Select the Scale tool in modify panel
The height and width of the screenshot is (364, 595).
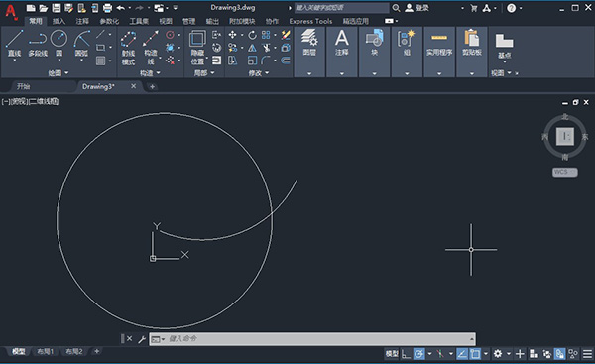pos(252,60)
